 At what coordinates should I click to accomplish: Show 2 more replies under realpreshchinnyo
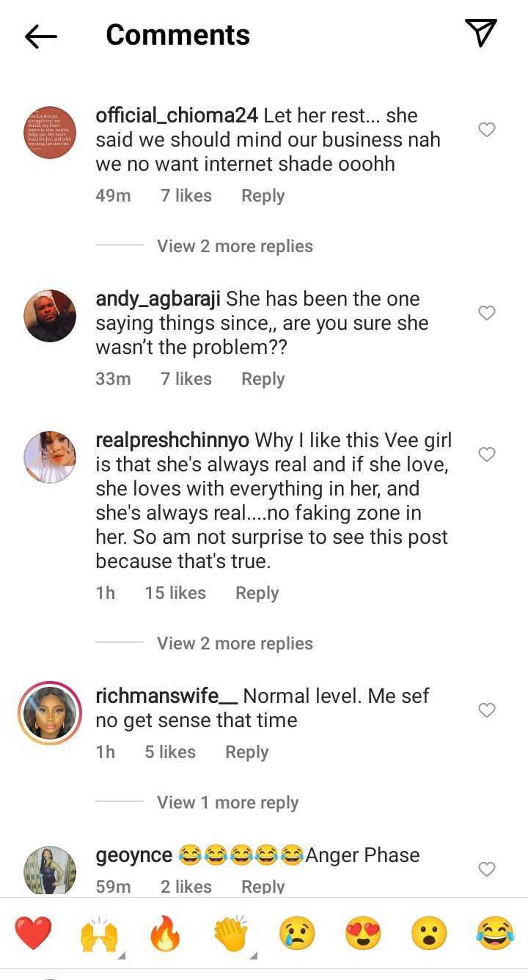click(x=235, y=644)
